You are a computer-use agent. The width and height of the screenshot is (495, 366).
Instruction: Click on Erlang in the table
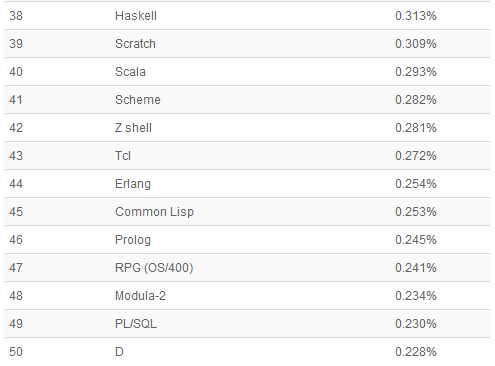click(133, 184)
